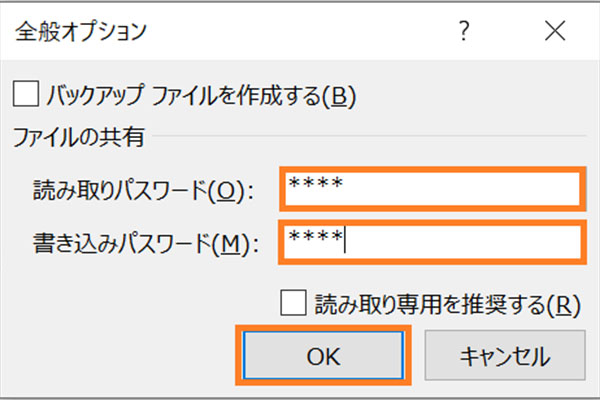
Task: Click the asterisks in the read password box
Action: (x=315, y=185)
